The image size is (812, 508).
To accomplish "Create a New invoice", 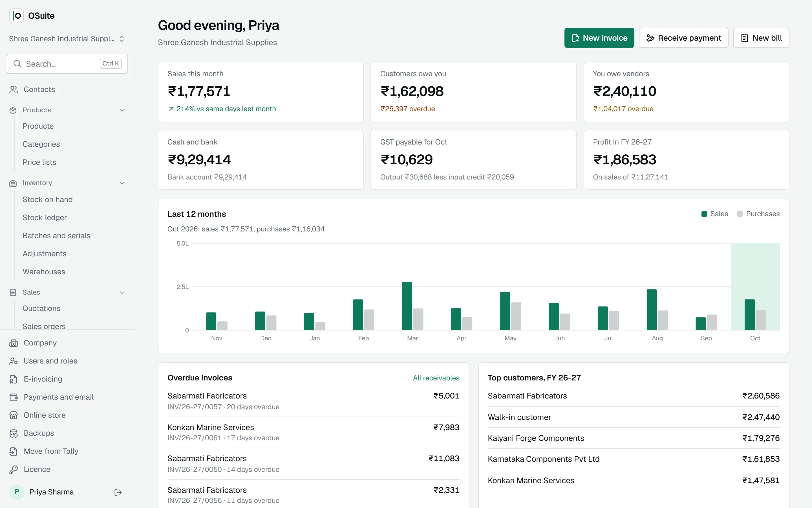I will [x=599, y=38].
